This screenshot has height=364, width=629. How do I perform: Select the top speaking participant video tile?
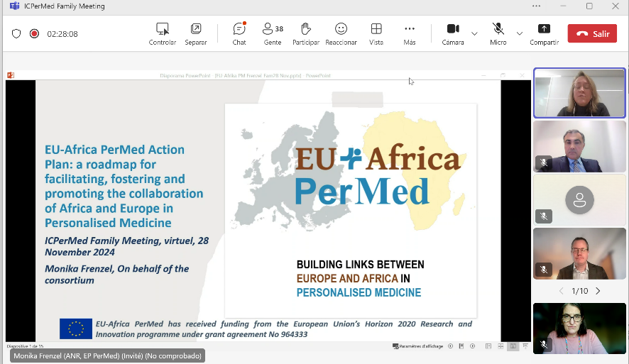click(x=579, y=93)
